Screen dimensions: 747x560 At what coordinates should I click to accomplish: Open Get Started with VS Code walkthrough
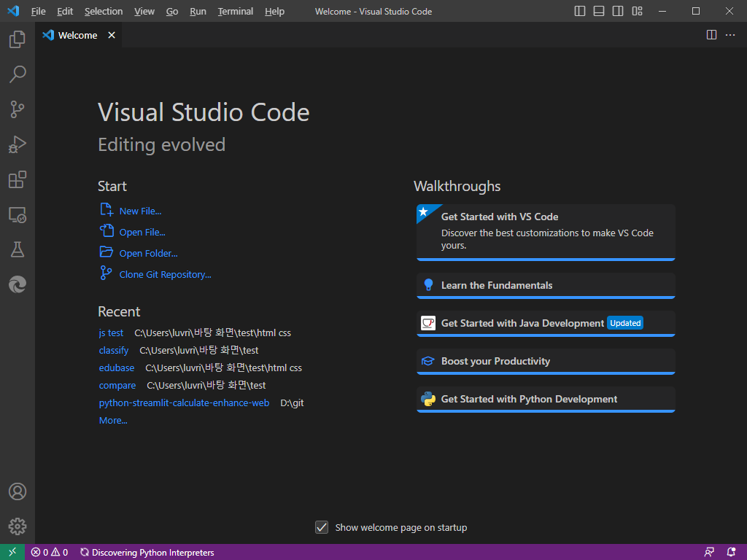546,233
